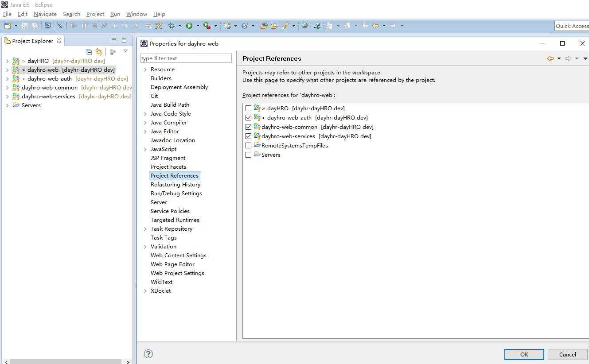Select Targeted Runtimes properties page

175,220
